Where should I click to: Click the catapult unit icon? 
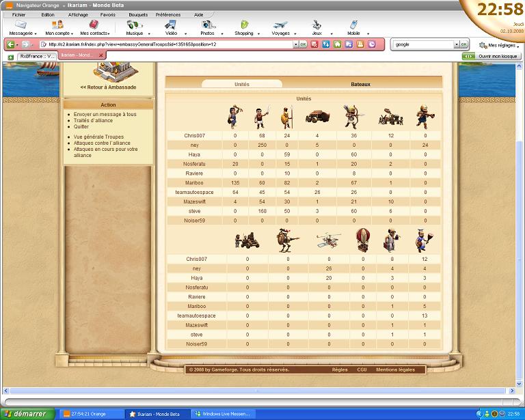coord(391,117)
